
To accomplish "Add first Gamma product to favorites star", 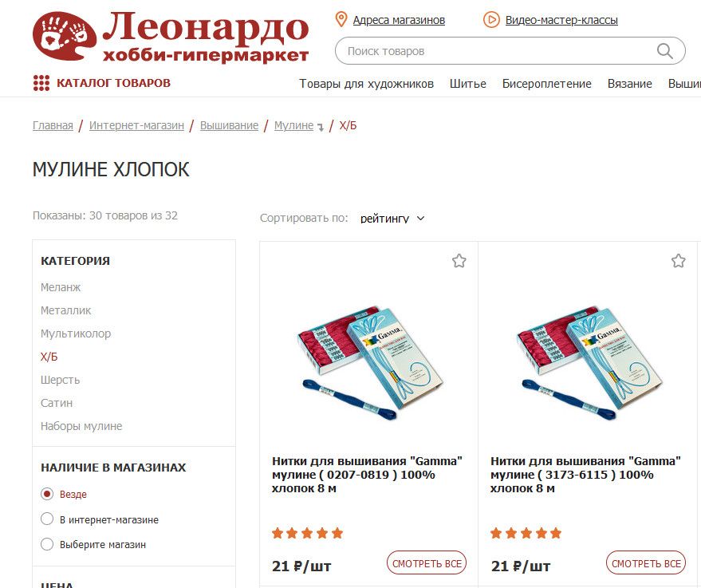I will (x=459, y=261).
